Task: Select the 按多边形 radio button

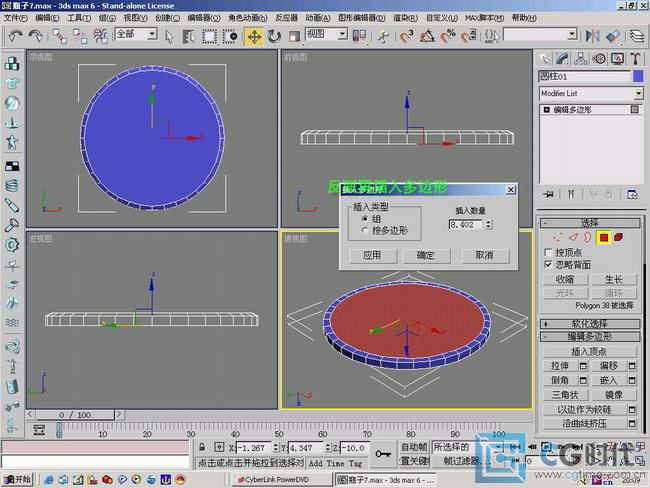Action: [x=365, y=230]
